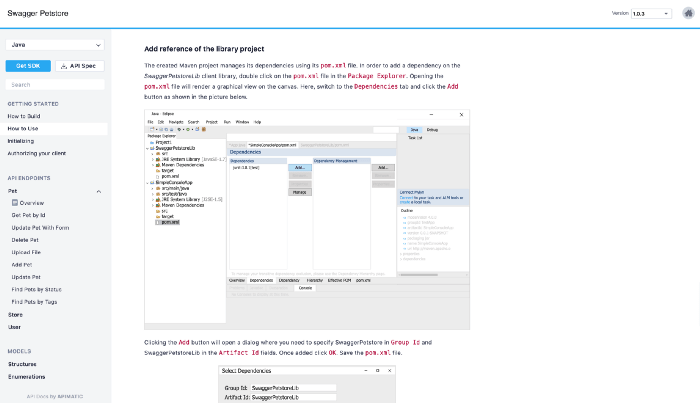This screenshot has height=403, width=700.
Task: Open the Upload File endpoint
Action: click(x=26, y=252)
